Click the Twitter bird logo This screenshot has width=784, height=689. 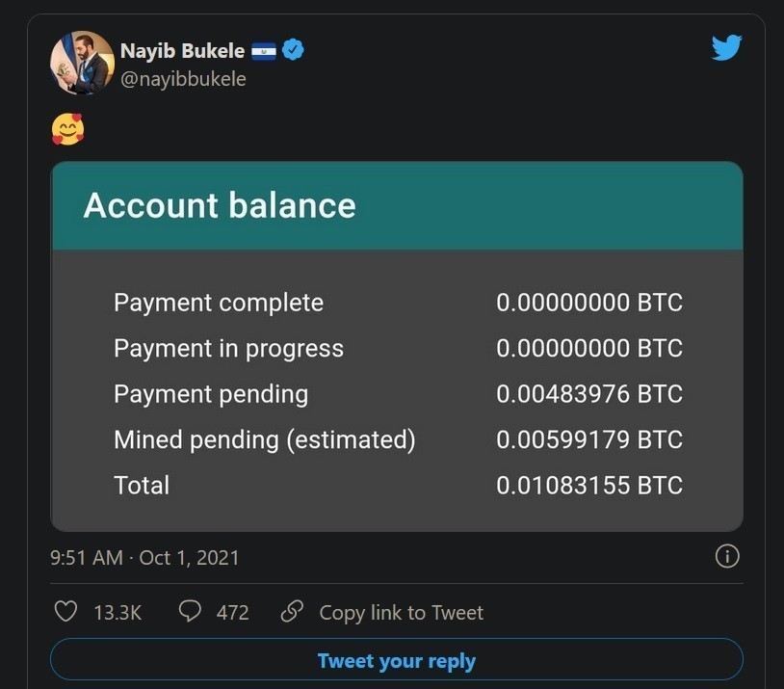coord(726,48)
